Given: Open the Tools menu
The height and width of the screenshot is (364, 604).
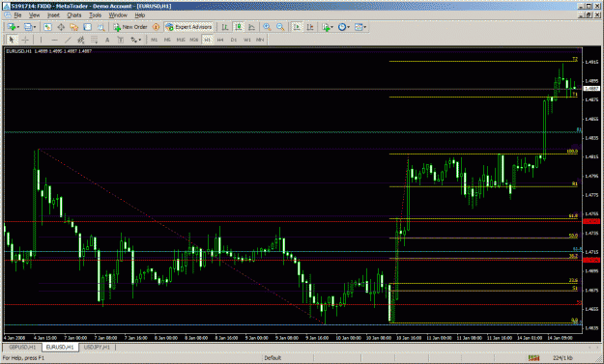Looking at the screenshot, I should [x=95, y=15].
